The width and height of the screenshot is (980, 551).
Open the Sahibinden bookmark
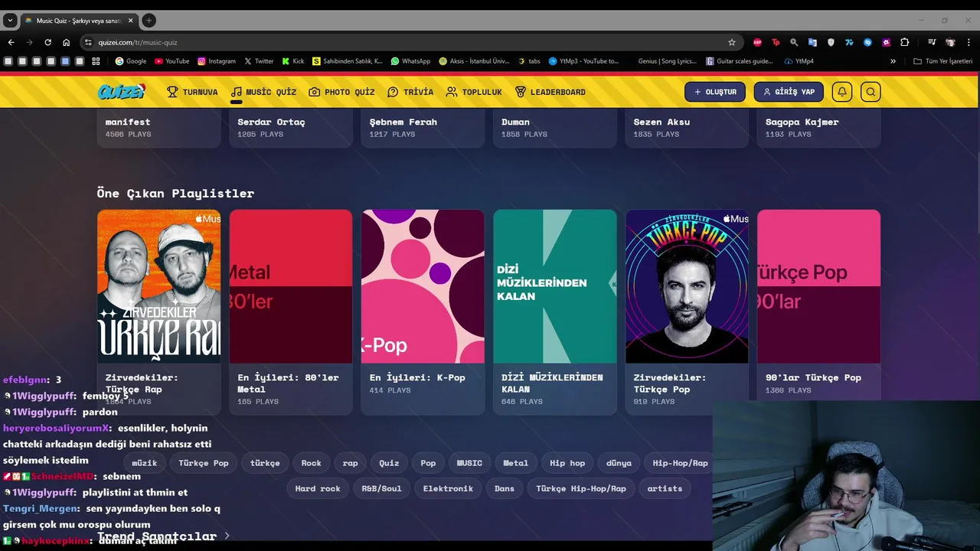(x=348, y=61)
